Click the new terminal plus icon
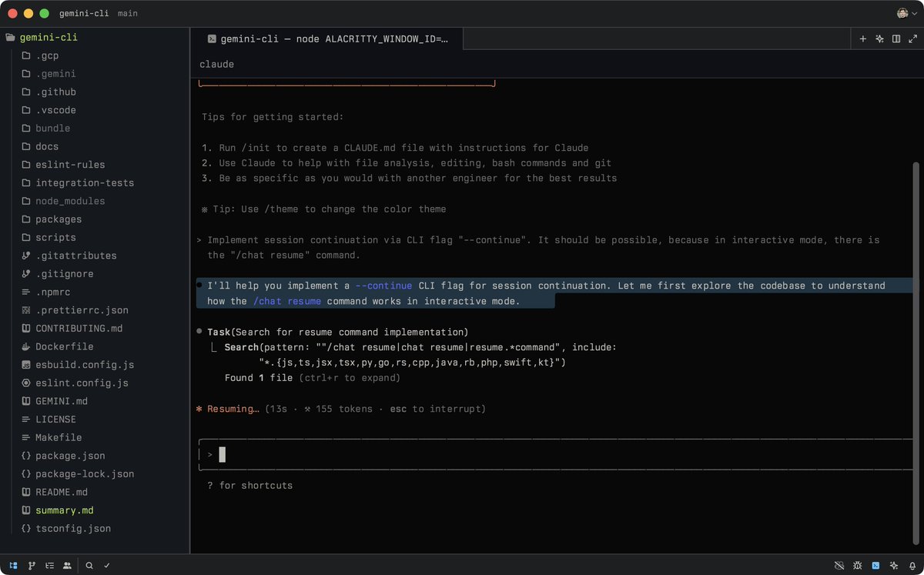The height and width of the screenshot is (575, 924). click(x=862, y=38)
